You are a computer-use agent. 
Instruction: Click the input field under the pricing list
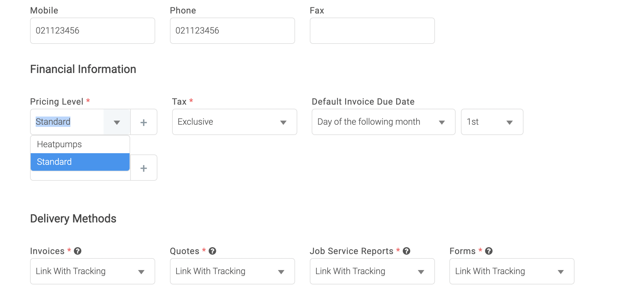click(x=80, y=176)
